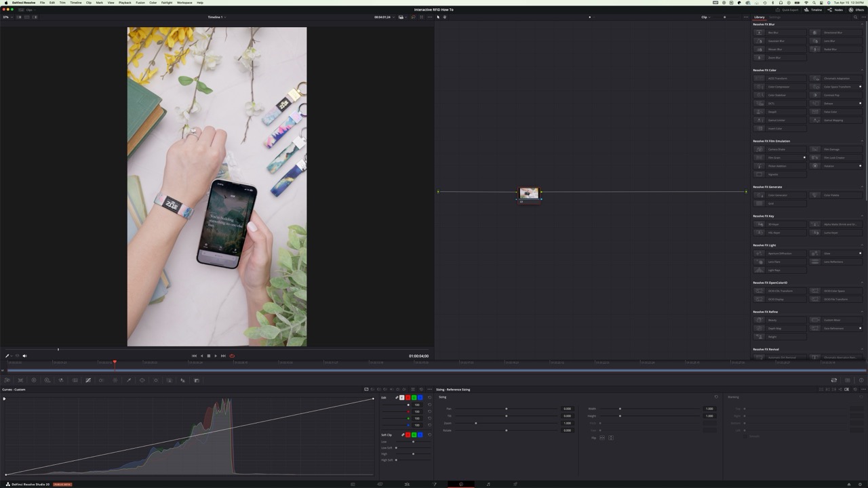
Task: Jump to the first frame
Action: coord(194,356)
